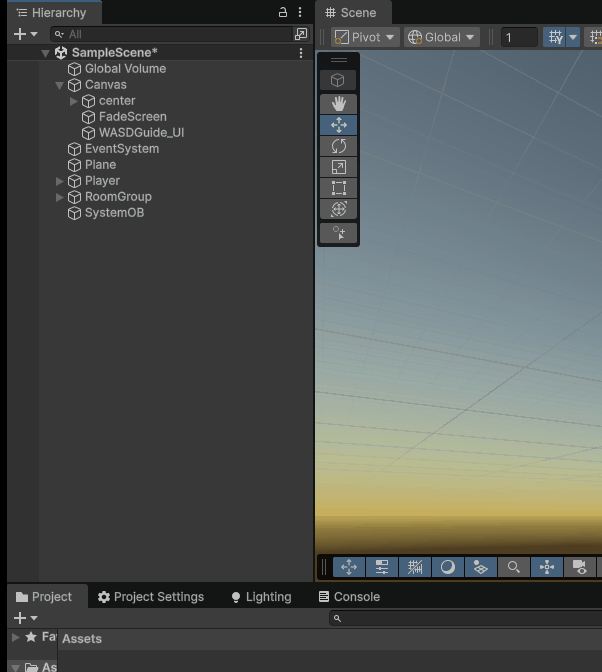Select the Hand (View) tool
The height and width of the screenshot is (672, 602).
pos(339,103)
